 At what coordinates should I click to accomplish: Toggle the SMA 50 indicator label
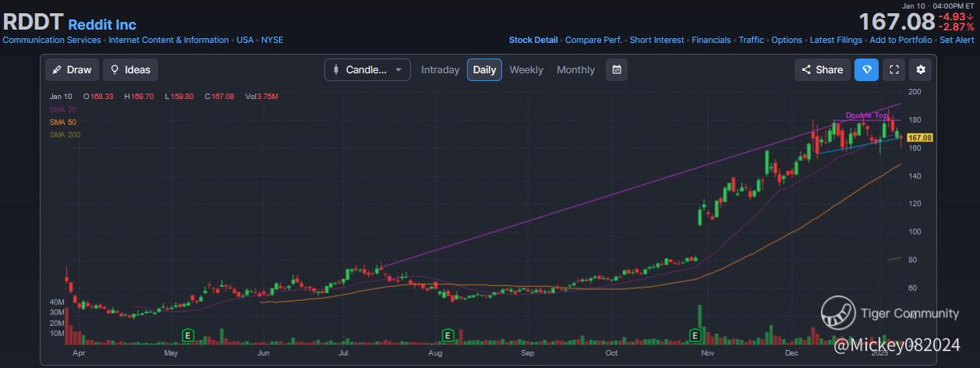62,122
